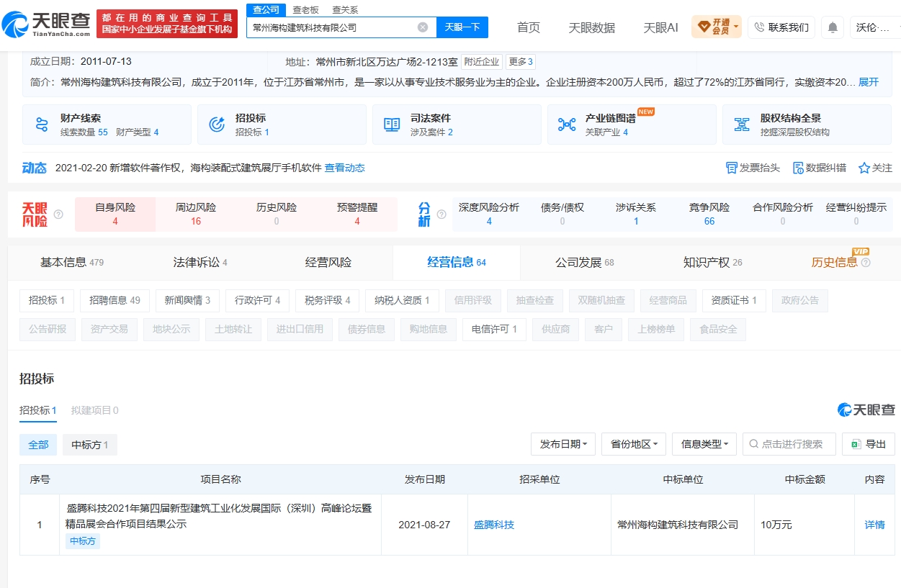This screenshot has width=901, height=588.
Task: Open the 发布日期 filter dropdown
Action: [563, 444]
